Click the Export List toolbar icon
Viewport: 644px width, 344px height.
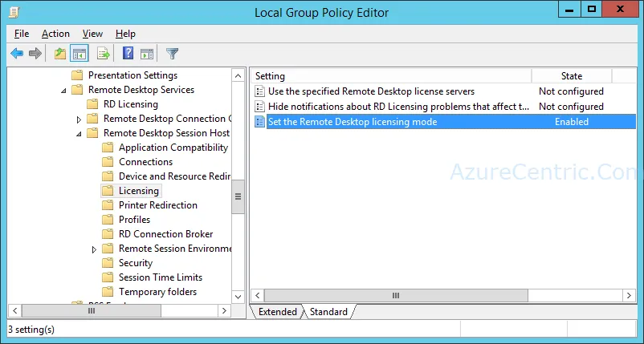click(x=103, y=53)
